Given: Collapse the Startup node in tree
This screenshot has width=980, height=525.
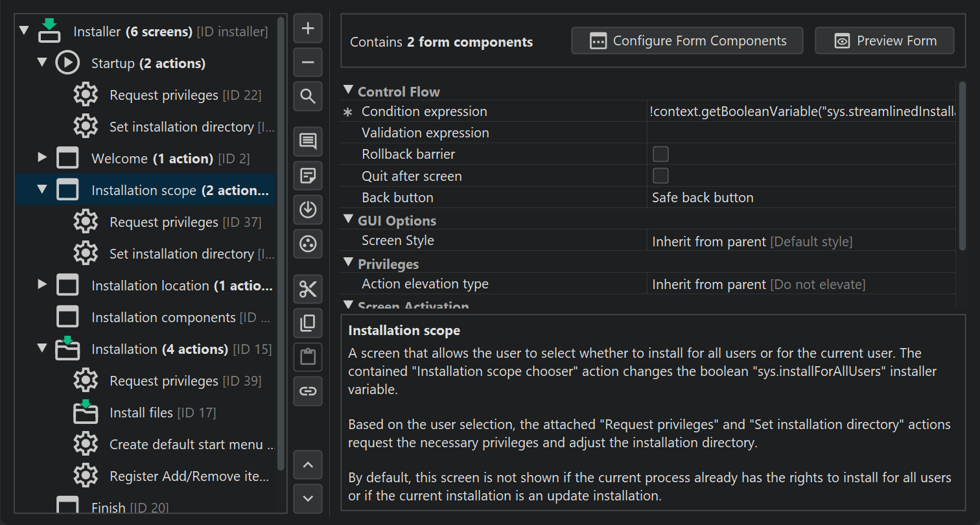Looking at the screenshot, I should (x=43, y=63).
